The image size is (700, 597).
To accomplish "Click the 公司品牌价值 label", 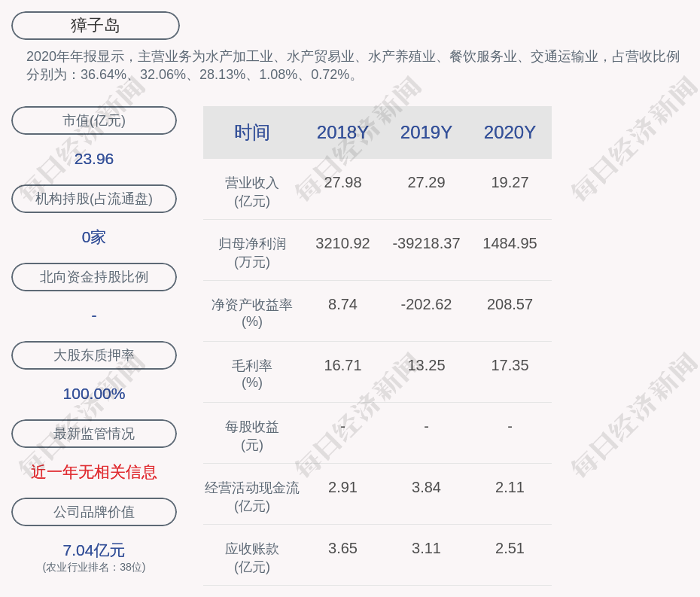I will (94, 512).
